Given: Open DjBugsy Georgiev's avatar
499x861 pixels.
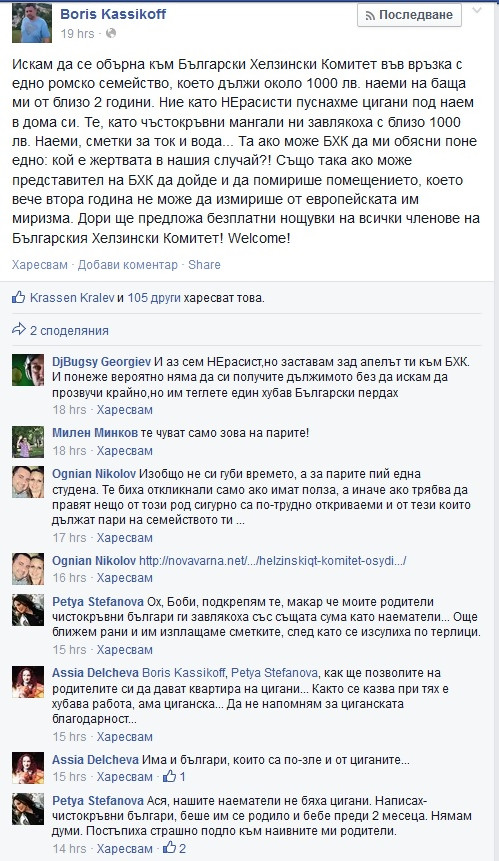Looking at the screenshot, I should (28, 370).
